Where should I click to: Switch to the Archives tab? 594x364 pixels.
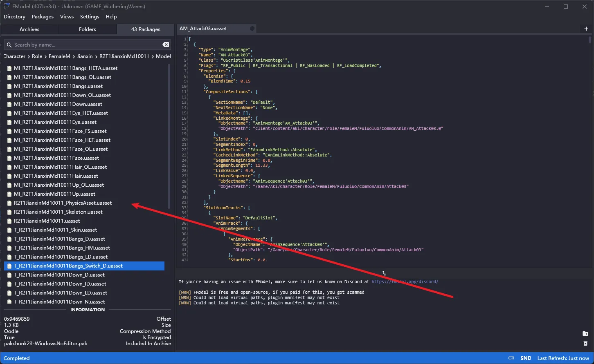(29, 29)
